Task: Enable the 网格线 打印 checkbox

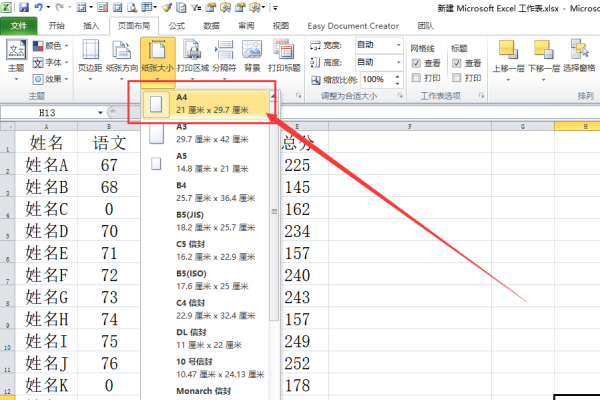Action: point(418,77)
